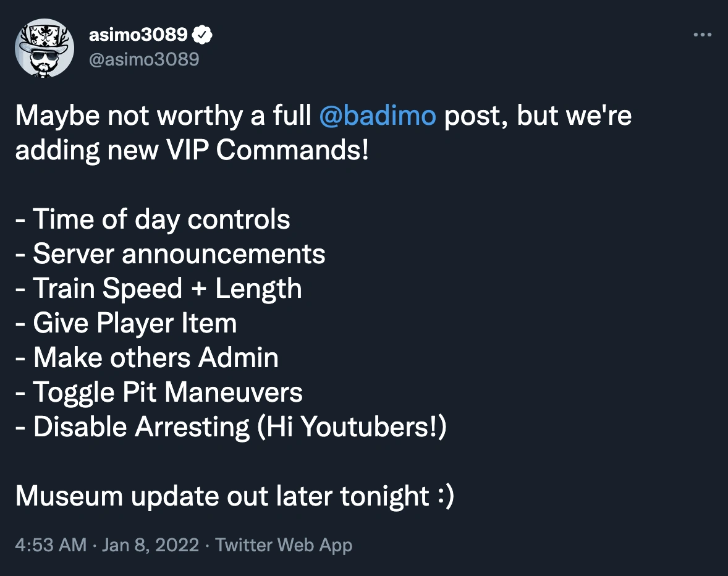Image resolution: width=728 pixels, height=576 pixels.
Task: Open tweet options via the ellipsis icon
Action: coord(703,34)
